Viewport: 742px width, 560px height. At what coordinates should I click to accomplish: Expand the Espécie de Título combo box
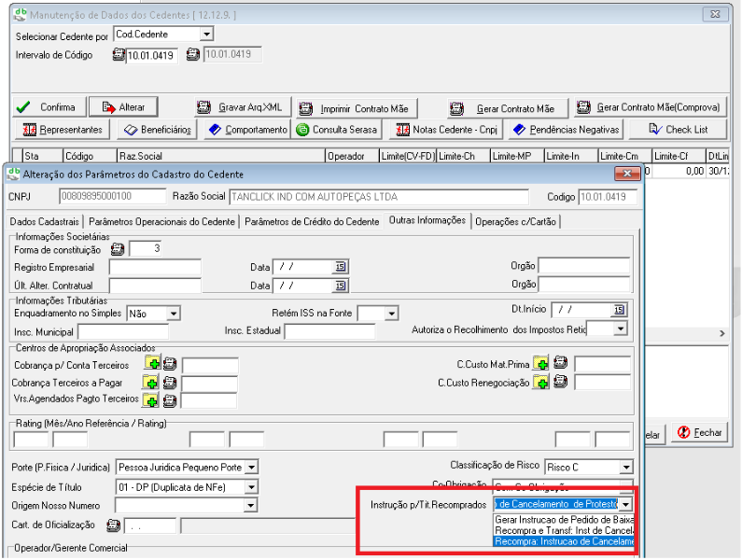click(x=250, y=486)
